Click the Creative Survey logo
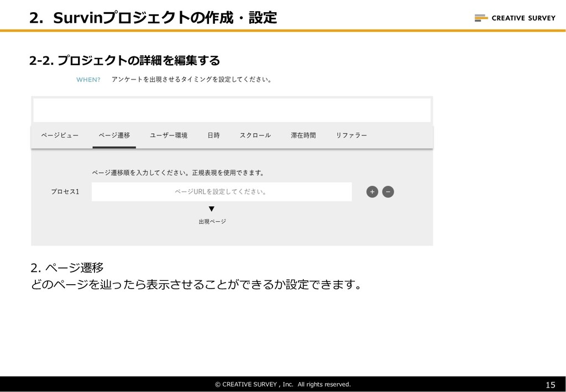Screen dimensions: 566x392 point(515,18)
